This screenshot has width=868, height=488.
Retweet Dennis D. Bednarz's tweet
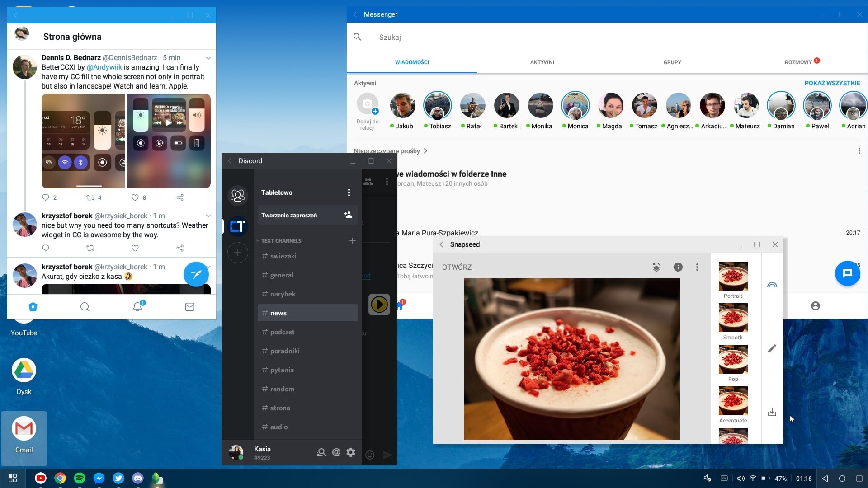pyautogui.click(x=90, y=197)
